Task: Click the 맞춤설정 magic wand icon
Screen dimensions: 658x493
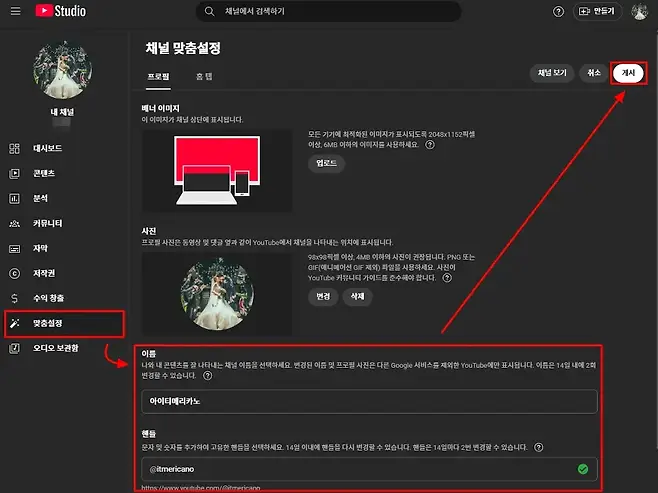Action: tap(14, 323)
